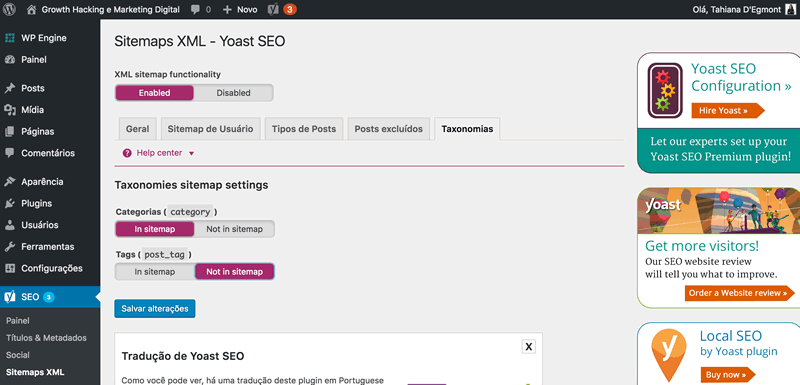Click the yoast balloon banner image
The width and height of the screenshot is (800, 385).
(x=718, y=211)
